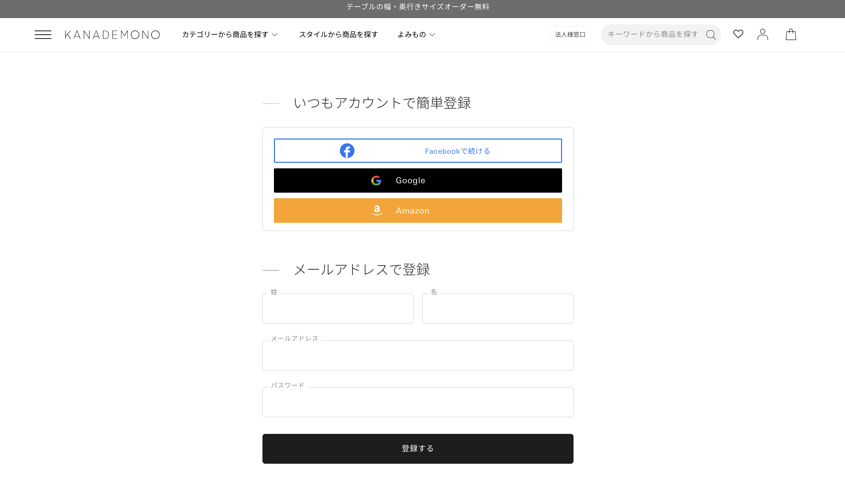
Task: Click the Google G logo
Action: pyautogui.click(x=376, y=180)
